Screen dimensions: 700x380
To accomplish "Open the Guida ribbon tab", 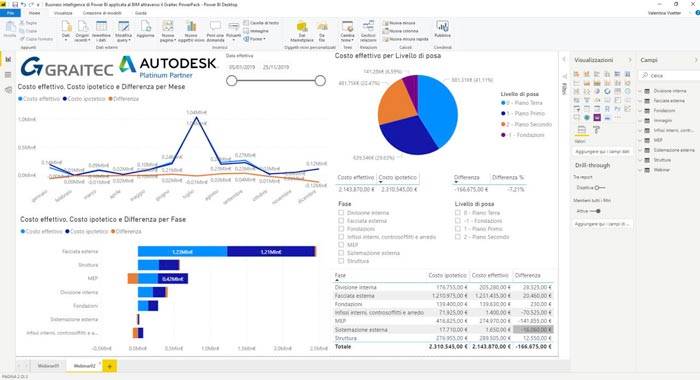I will pyautogui.click(x=141, y=13).
